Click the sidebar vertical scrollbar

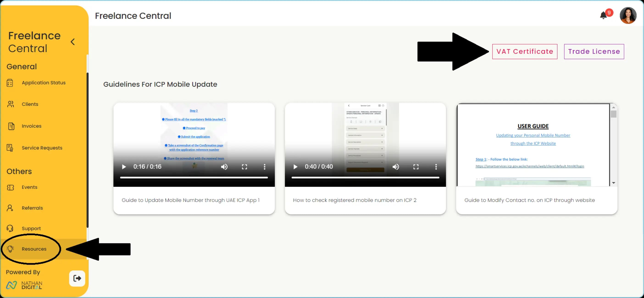click(87, 150)
